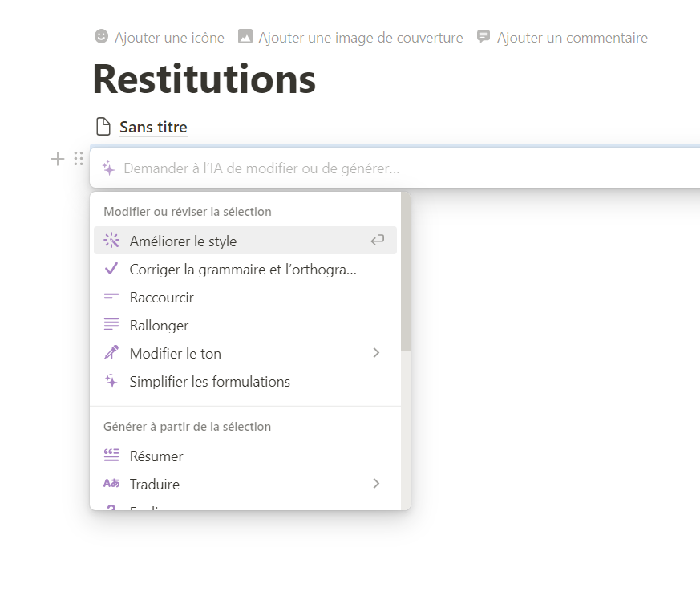Open the Traduire option

click(x=245, y=484)
